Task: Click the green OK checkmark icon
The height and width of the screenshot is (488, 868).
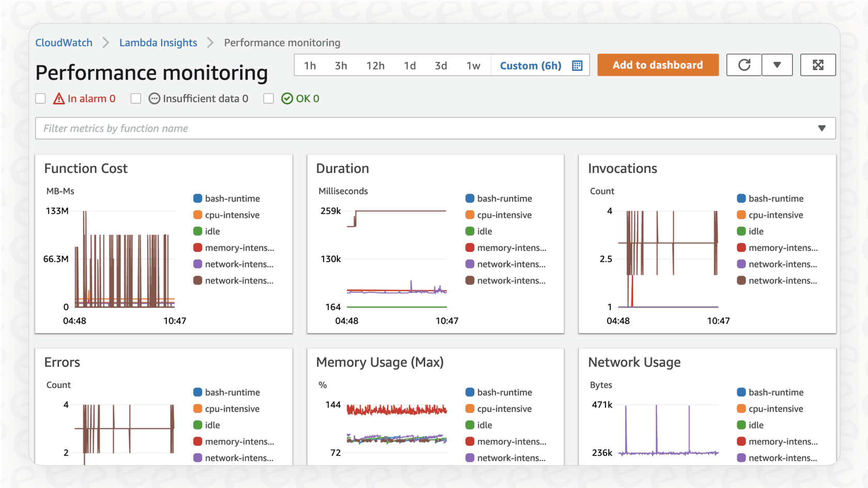Action: point(286,98)
